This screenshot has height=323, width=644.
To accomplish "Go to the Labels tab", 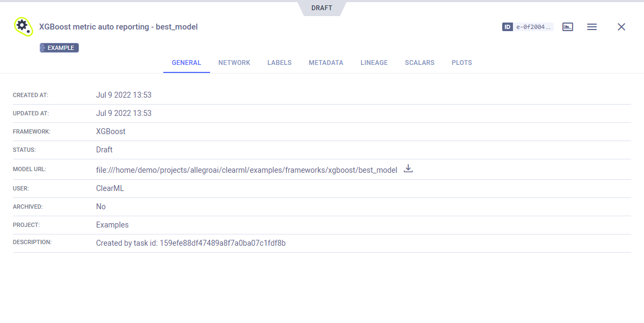I will coord(279,63).
